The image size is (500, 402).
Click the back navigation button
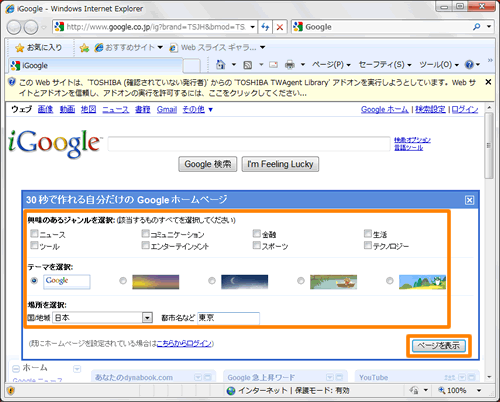pyautogui.click(x=14, y=27)
